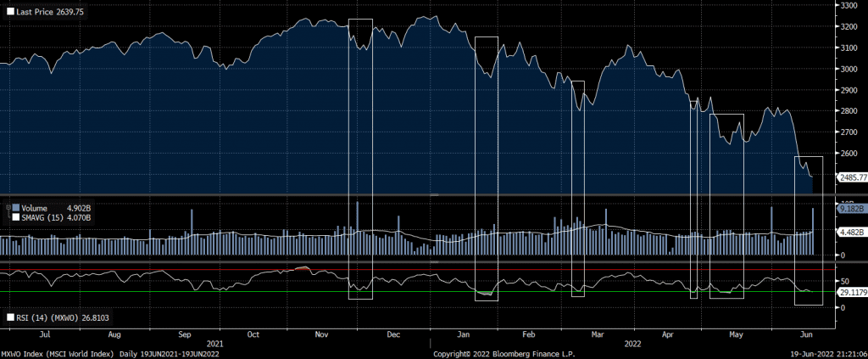
Task: Click the Mar month label on time axis
Action: coord(598,334)
